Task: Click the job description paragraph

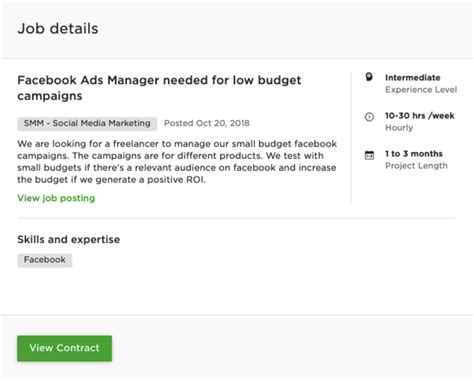Action: click(x=177, y=162)
